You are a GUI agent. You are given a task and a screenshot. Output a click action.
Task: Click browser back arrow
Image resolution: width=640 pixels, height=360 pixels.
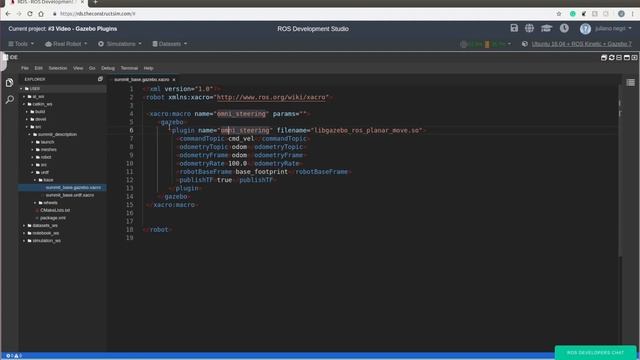(8, 13)
